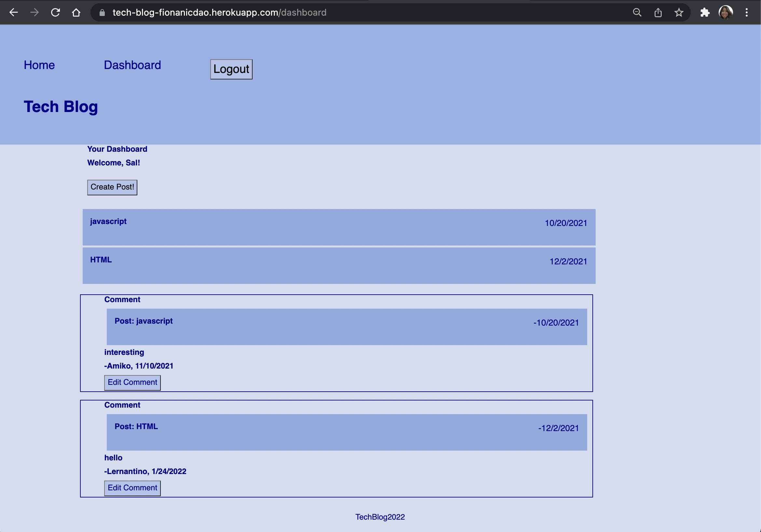
Task: Click the zoom magnifier icon in address bar
Action: pyautogui.click(x=637, y=13)
